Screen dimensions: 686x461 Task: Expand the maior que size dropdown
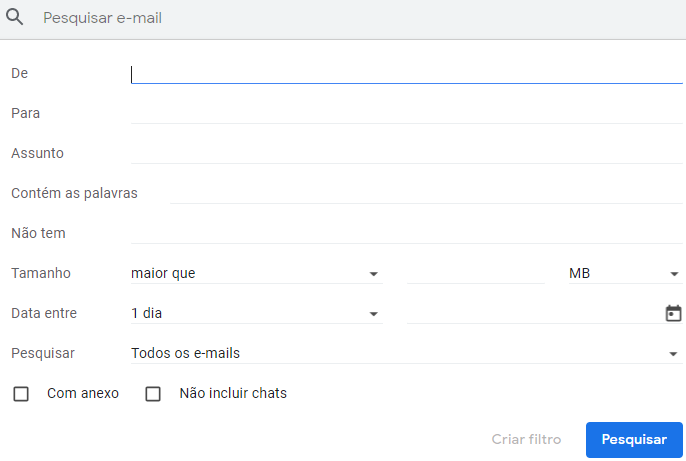[x=256, y=273]
